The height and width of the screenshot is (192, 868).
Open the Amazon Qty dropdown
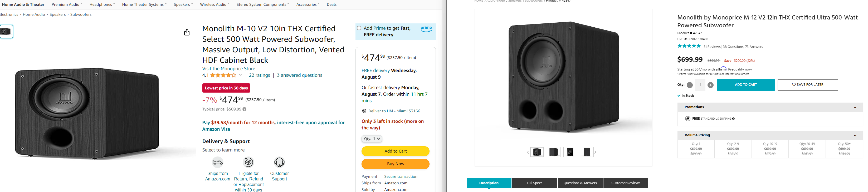tap(372, 139)
